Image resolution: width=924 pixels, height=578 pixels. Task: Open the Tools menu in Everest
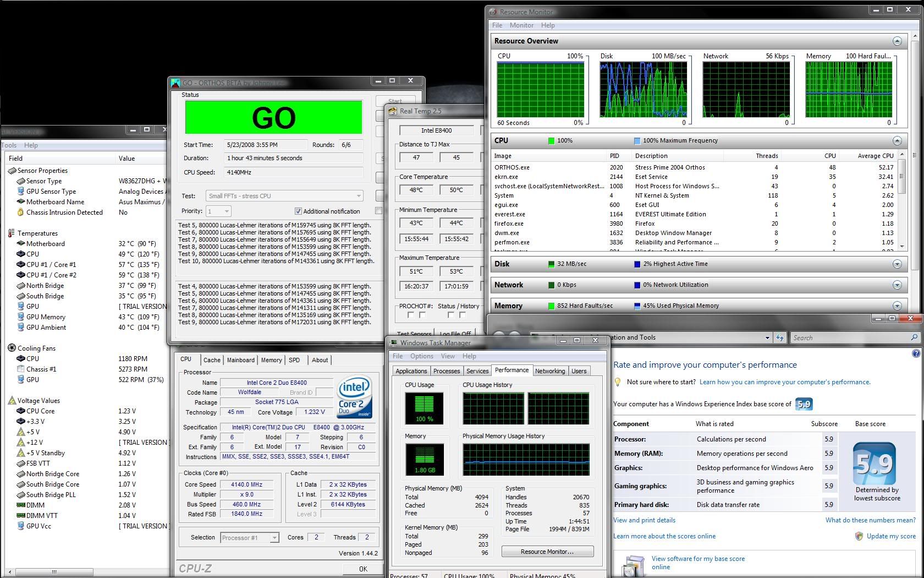pyautogui.click(x=9, y=145)
